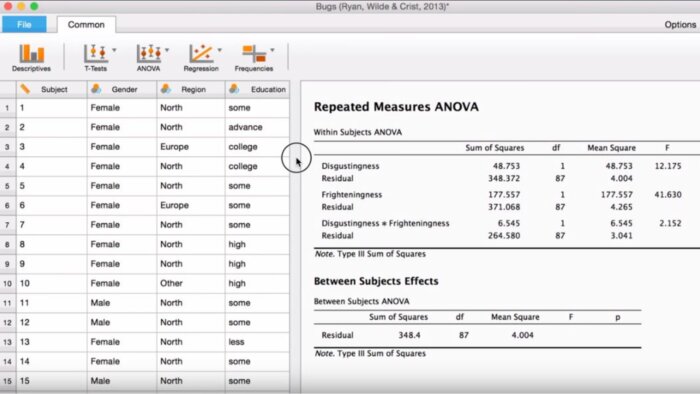The image size is (700, 394).
Task: Open the Descriptives analysis icon
Action: (31, 58)
